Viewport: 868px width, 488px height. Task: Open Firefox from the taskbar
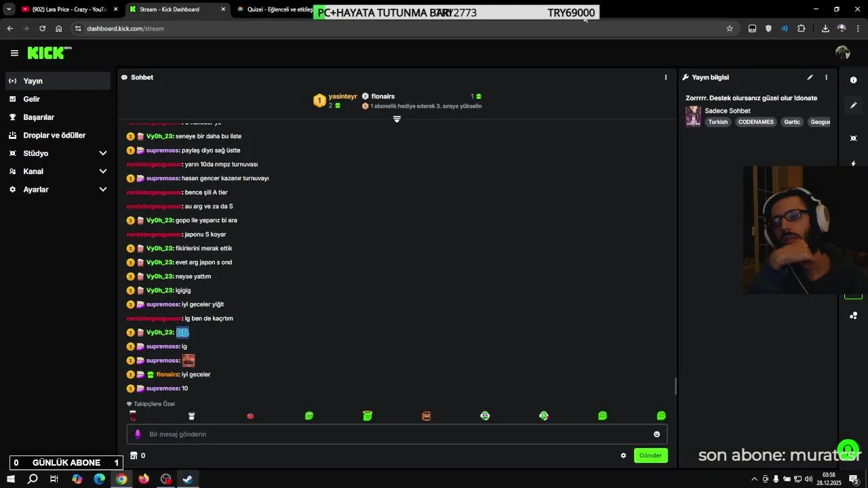coord(144,479)
